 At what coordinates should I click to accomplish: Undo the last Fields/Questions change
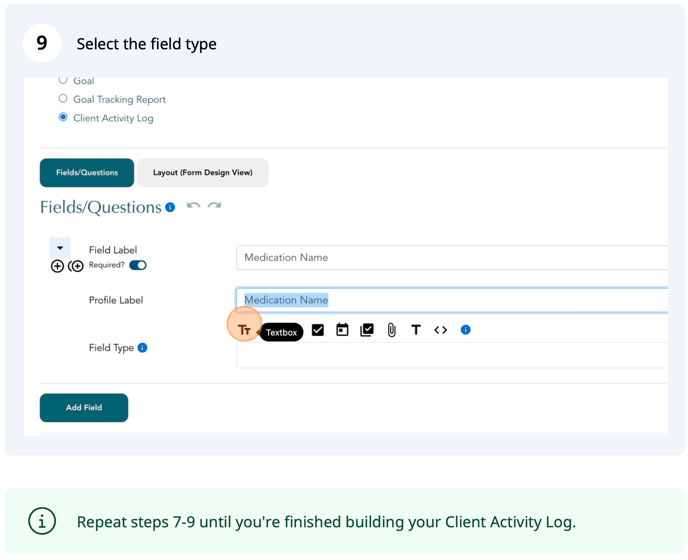194,205
